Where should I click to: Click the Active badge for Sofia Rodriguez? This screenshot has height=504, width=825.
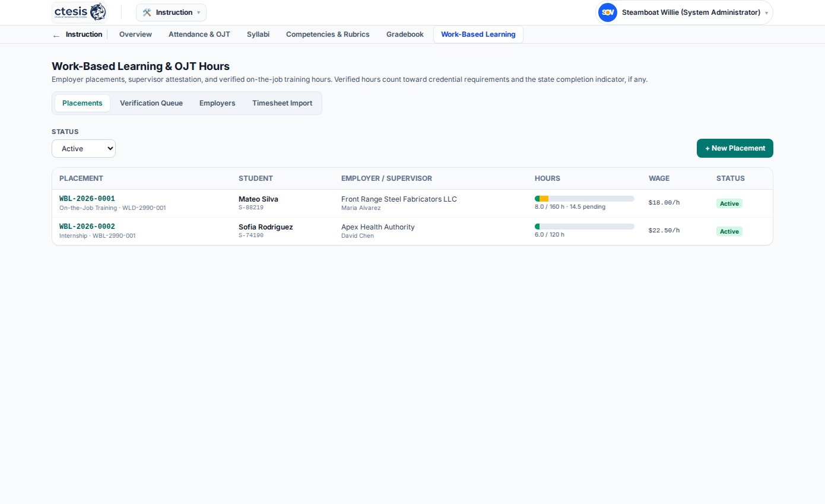[x=729, y=231]
